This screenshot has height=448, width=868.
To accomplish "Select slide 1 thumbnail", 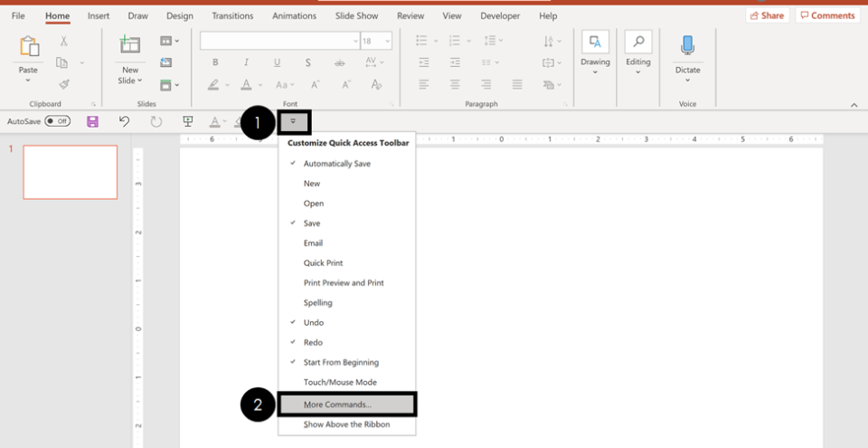I will tap(71, 172).
